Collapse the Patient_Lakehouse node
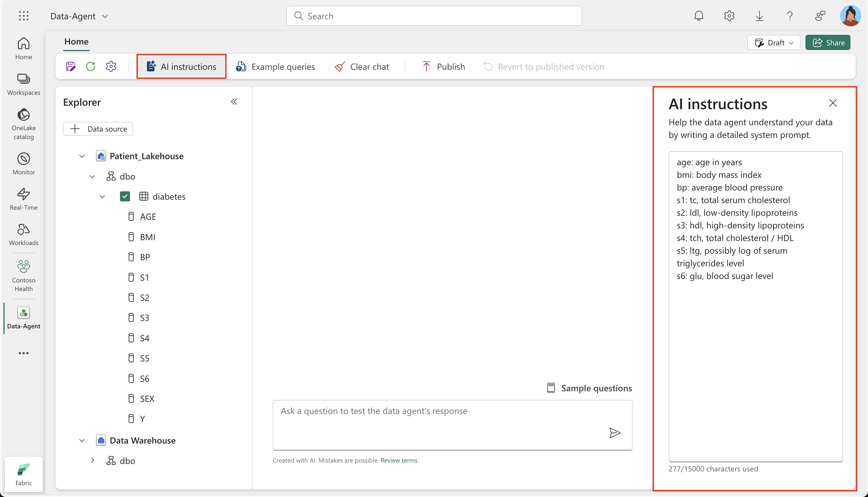The image size is (868, 497). (x=82, y=156)
